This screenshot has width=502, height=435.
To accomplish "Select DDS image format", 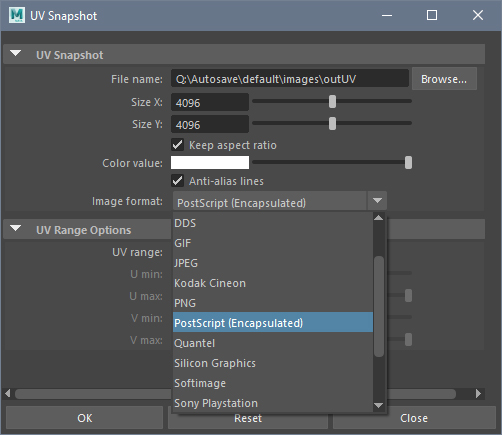I will click(273, 223).
